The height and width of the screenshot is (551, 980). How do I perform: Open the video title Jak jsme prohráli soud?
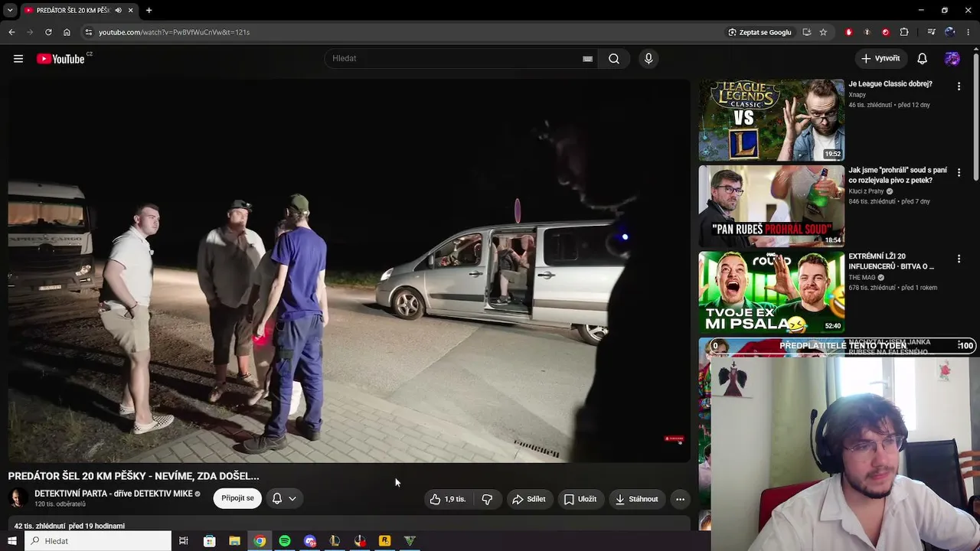tap(897, 174)
